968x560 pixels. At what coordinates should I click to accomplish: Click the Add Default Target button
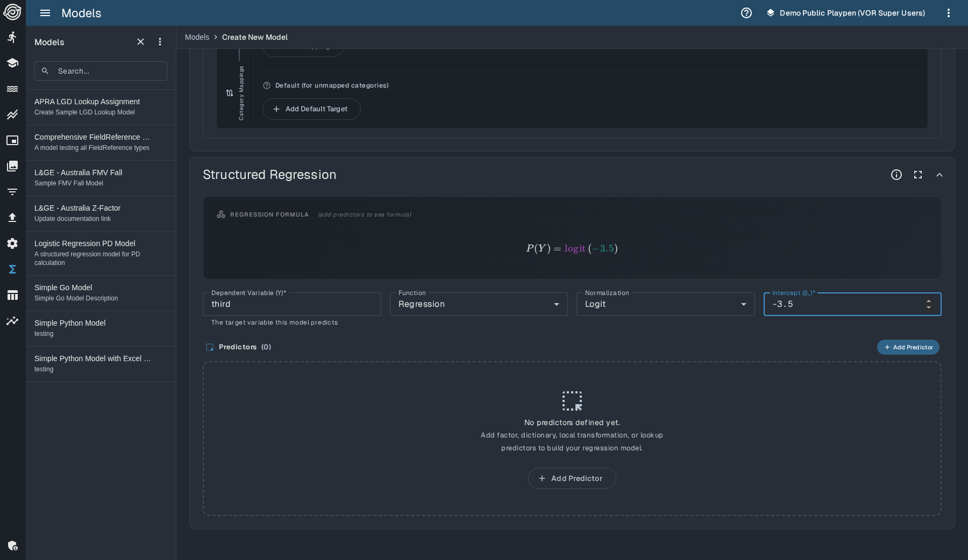click(311, 109)
